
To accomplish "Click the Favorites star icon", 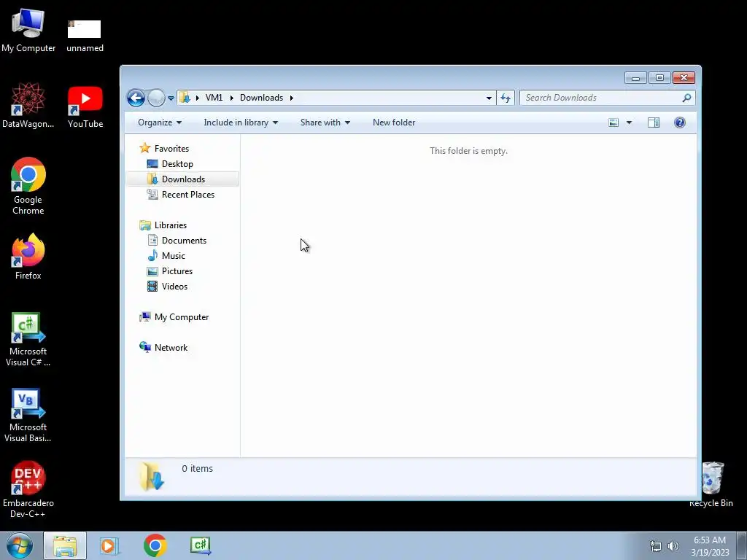I will 145,148.
